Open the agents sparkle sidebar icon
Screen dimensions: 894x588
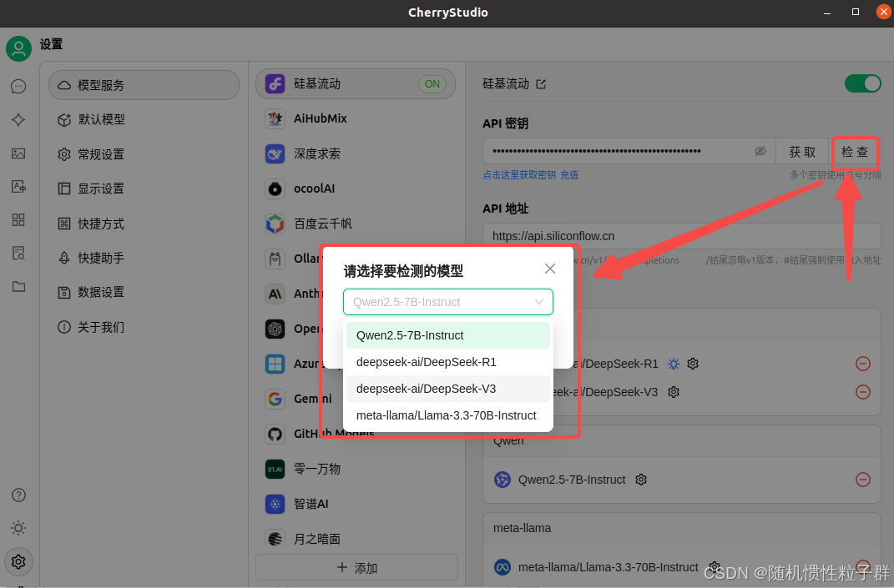point(18,119)
